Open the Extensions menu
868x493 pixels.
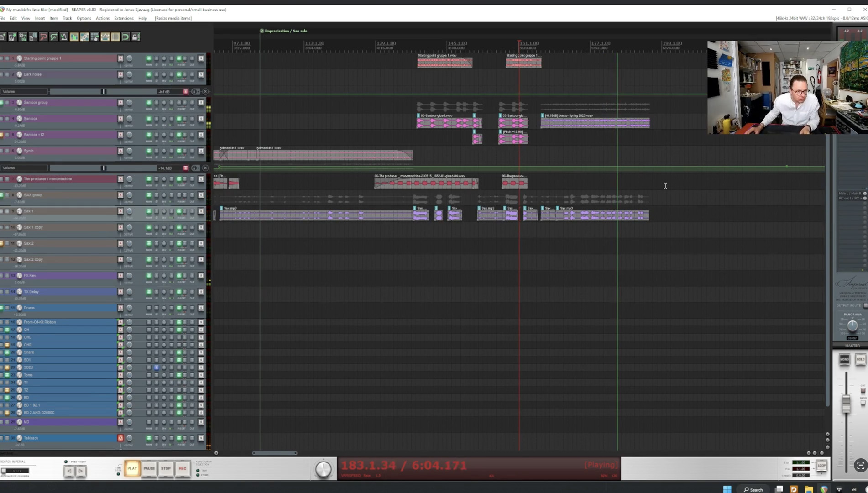pyautogui.click(x=124, y=18)
